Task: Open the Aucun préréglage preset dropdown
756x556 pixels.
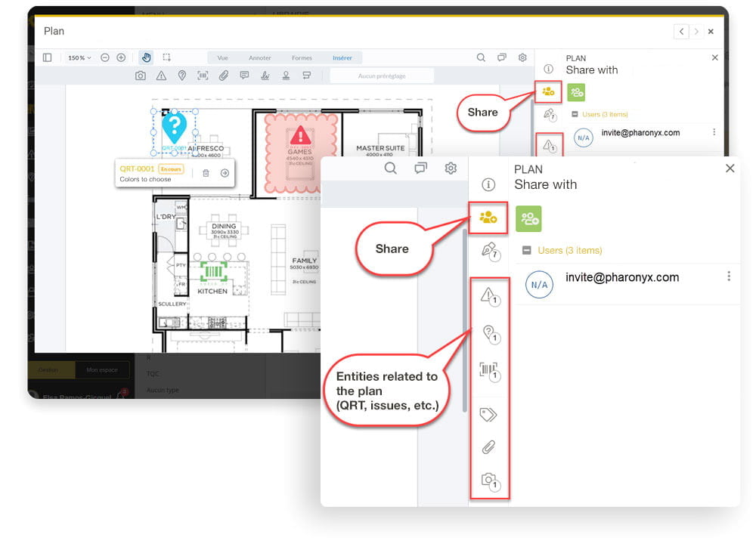Action: pos(382,76)
